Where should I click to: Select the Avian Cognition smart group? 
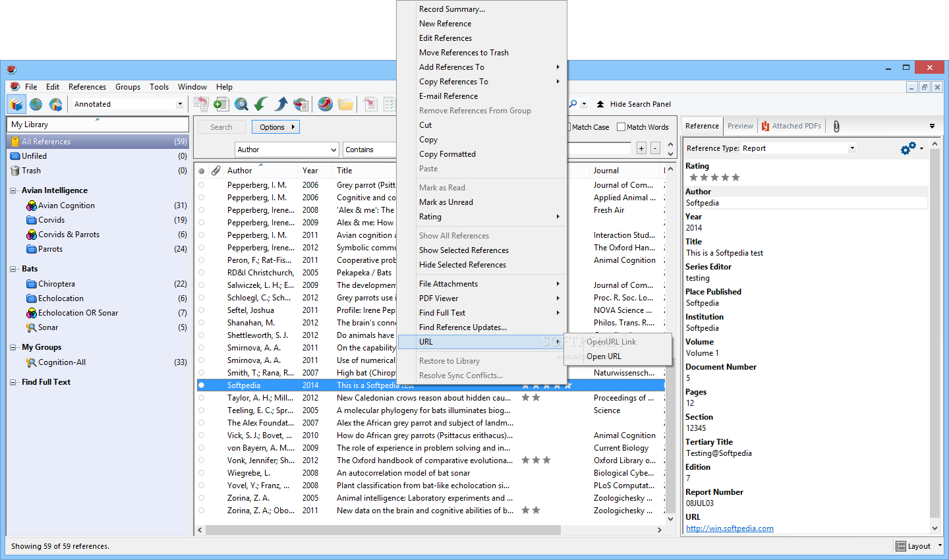[67, 206]
